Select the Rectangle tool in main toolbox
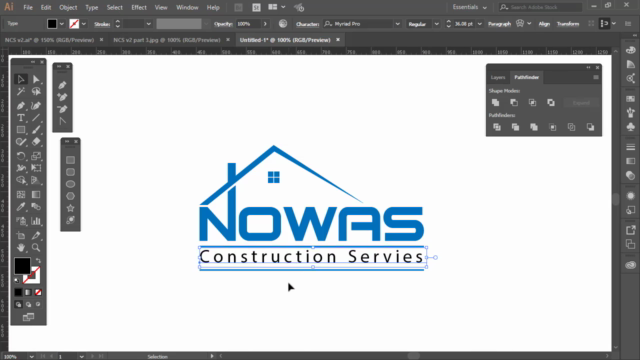Image resolution: width=640 pixels, height=360 pixels. click(21, 130)
